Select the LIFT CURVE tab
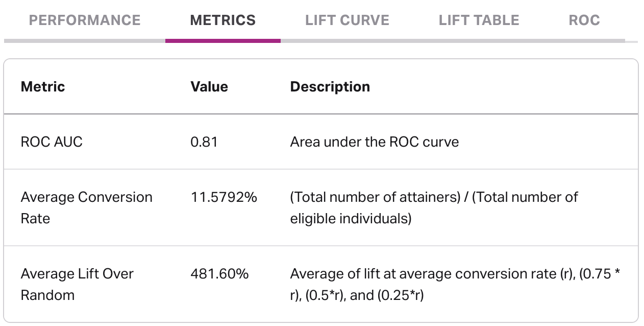The height and width of the screenshot is (326, 644). (348, 20)
